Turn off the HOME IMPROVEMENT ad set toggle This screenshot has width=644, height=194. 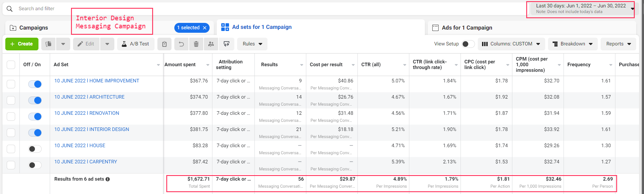coord(35,84)
